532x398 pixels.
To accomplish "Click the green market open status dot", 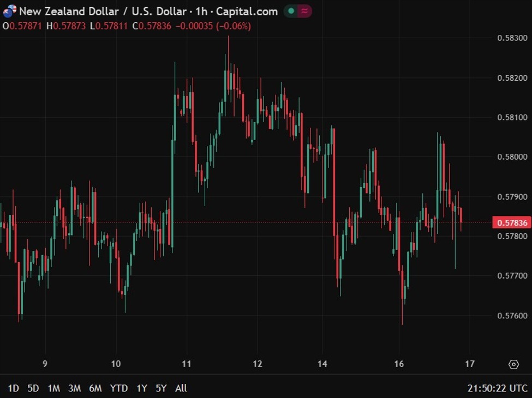I will [x=291, y=11].
